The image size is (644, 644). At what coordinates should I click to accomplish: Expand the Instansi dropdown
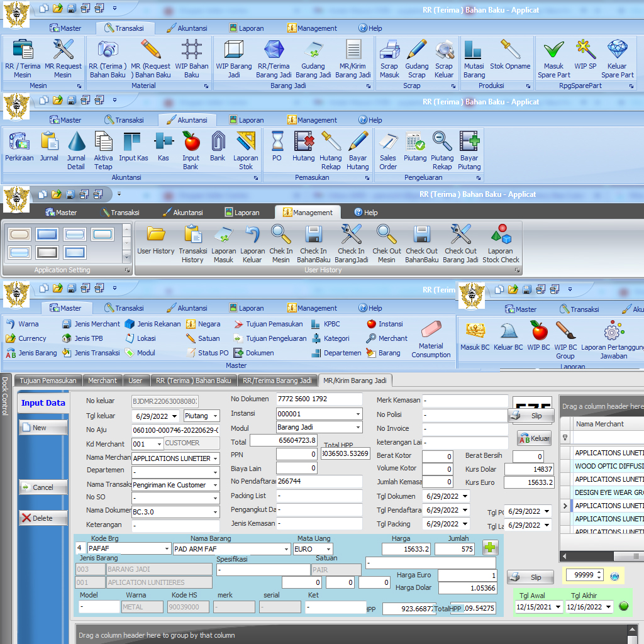click(358, 414)
